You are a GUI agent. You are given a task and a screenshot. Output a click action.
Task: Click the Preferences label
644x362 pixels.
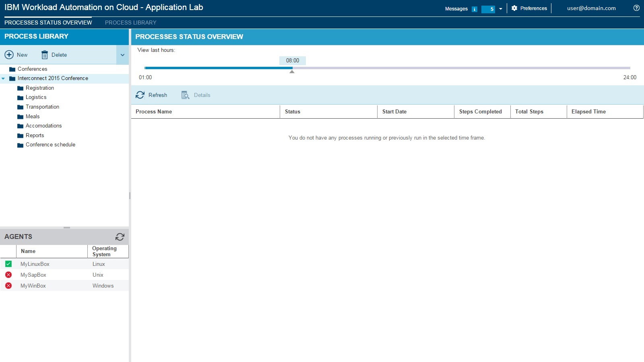tap(534, 8)
